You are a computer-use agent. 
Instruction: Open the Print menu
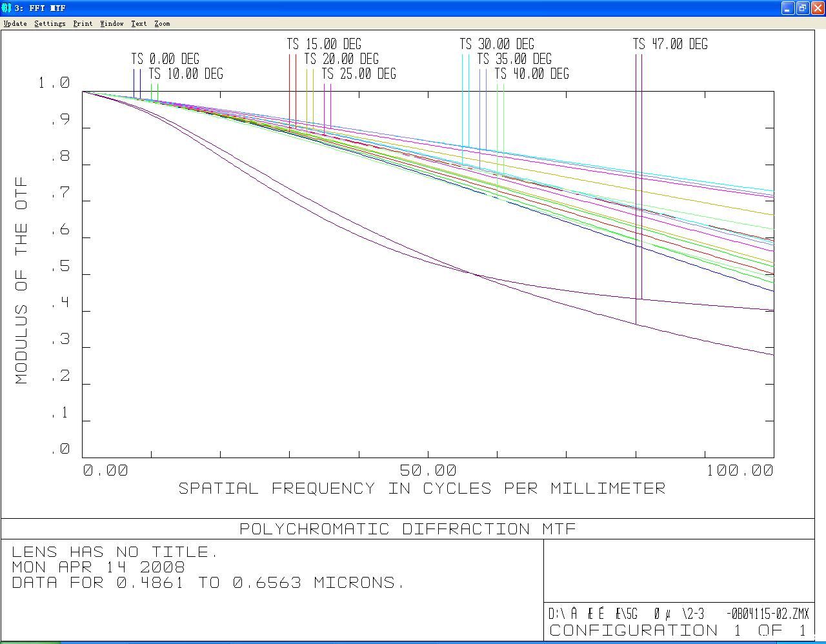[x=83, y=23]
